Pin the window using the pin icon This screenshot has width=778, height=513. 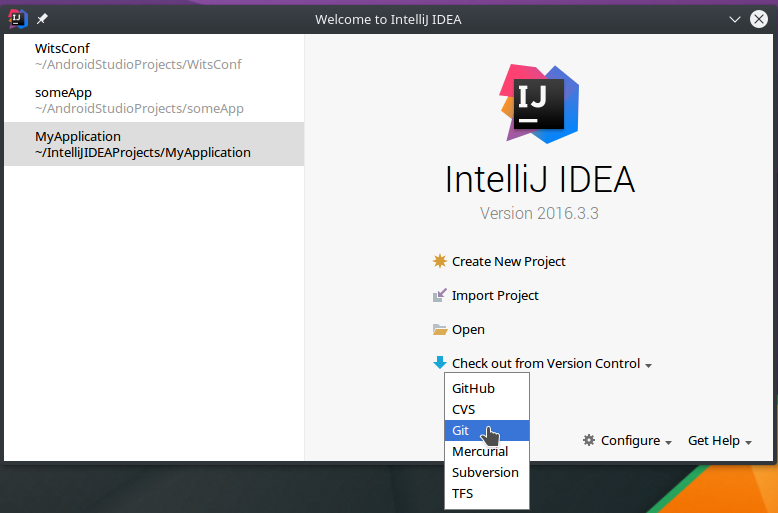[42, 19]
